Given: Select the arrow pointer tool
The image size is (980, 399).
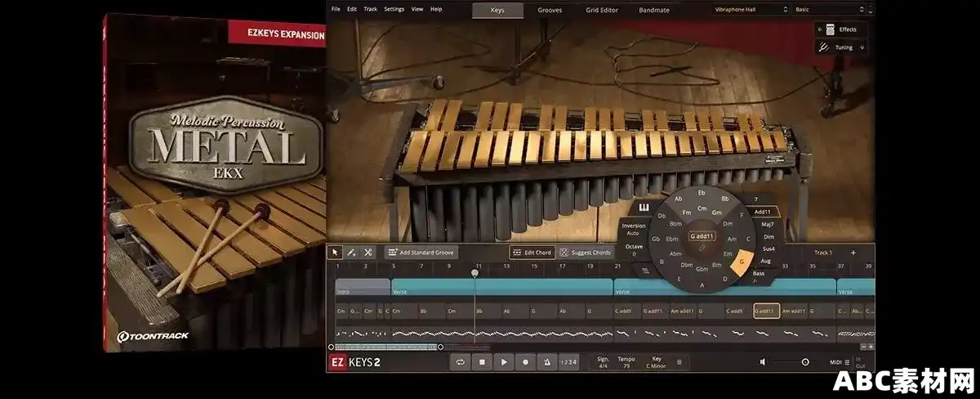Looking at the screenshot, I should [336, 253].
